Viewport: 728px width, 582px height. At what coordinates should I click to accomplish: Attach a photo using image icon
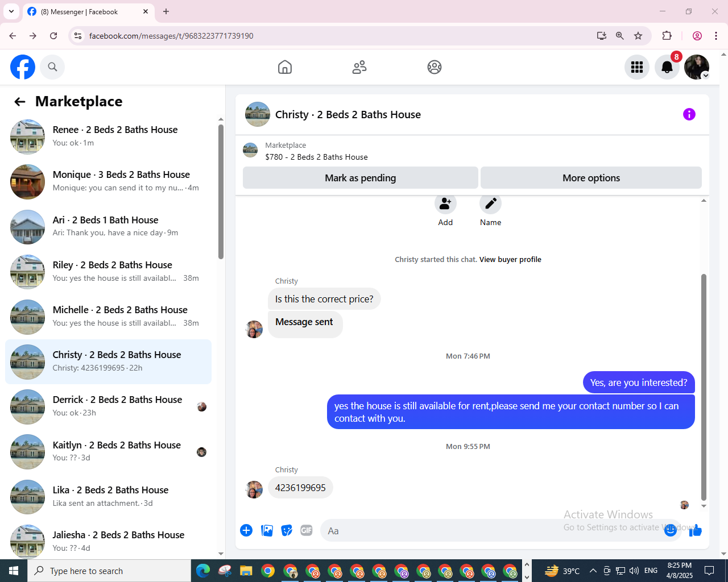(267, 530)
